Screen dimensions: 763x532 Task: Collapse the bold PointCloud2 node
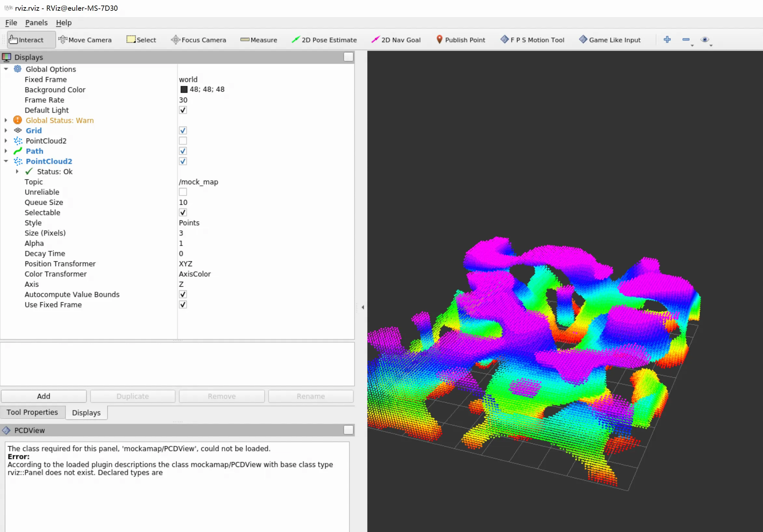pyautogui.click(x=6, y=162)
